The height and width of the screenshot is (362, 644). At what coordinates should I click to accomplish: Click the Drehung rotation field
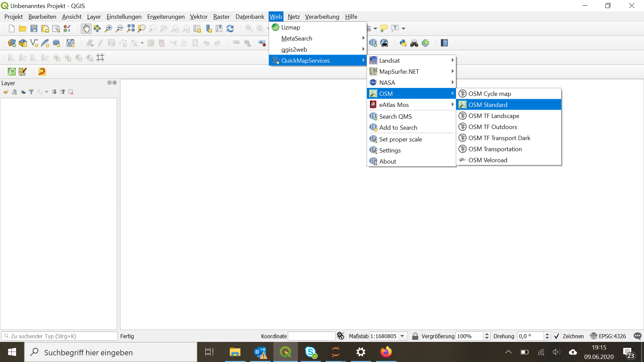(531, 336)
